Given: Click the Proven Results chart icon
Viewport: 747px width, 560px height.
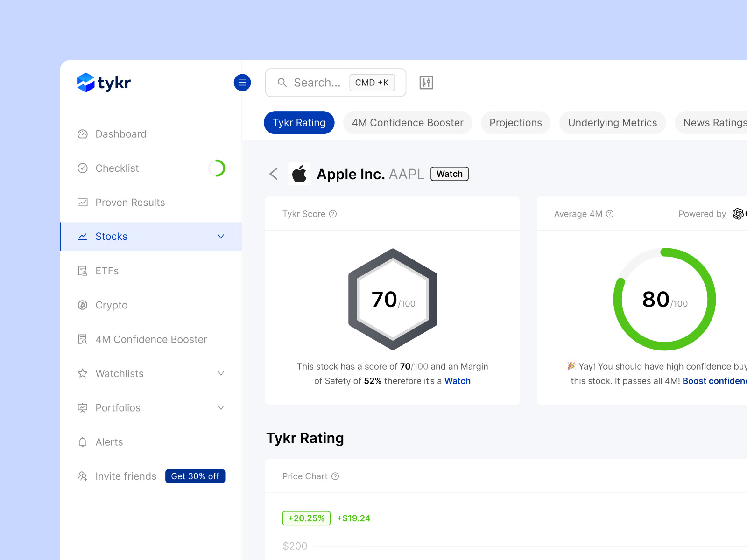Looking at the screenshot, I should click(x=83, y=203).
